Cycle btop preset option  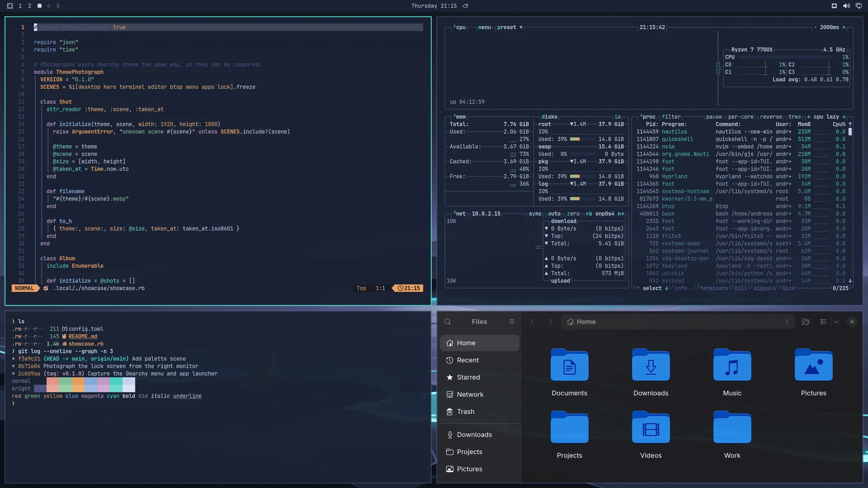pyautogui.click(x=509, y=27)
